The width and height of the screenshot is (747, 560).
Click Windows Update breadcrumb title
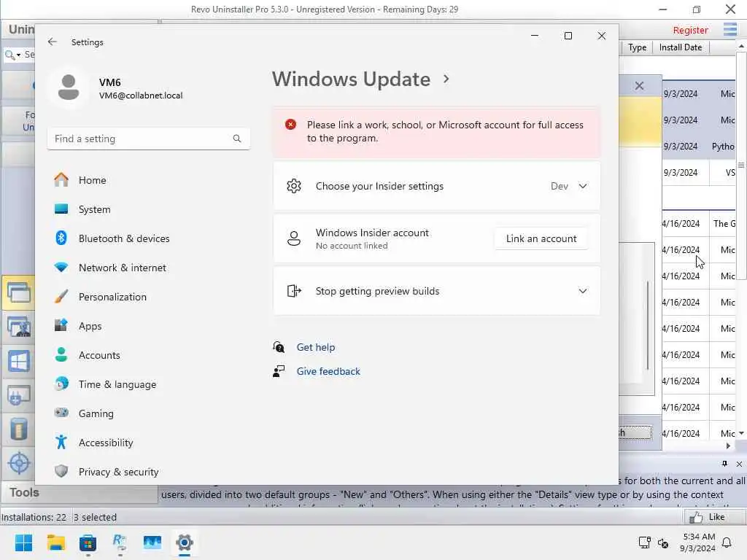point(351,79)
